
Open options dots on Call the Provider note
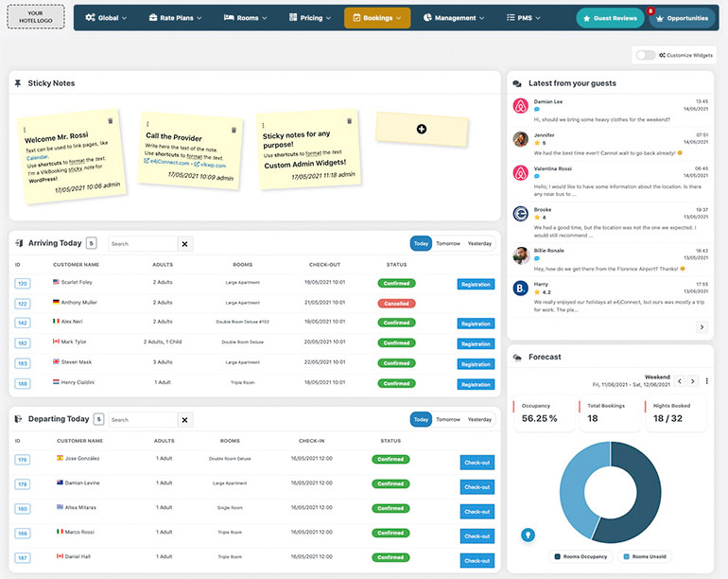pyautogui.click(x=147, y=124)
